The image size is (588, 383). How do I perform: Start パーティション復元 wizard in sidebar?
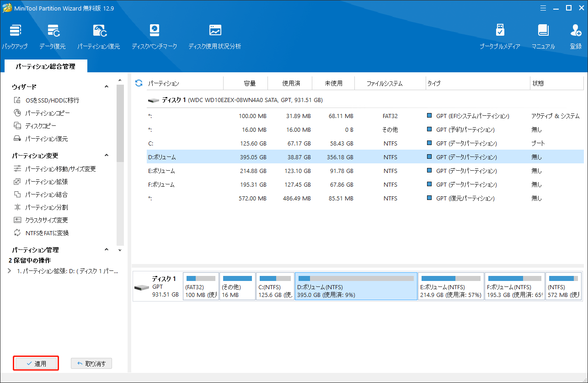(x=41, y=139)
